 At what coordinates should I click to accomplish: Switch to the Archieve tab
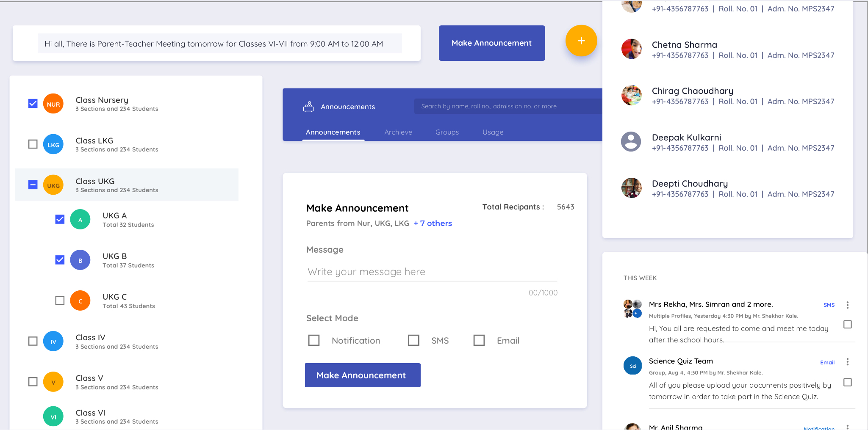click(398, 132)
